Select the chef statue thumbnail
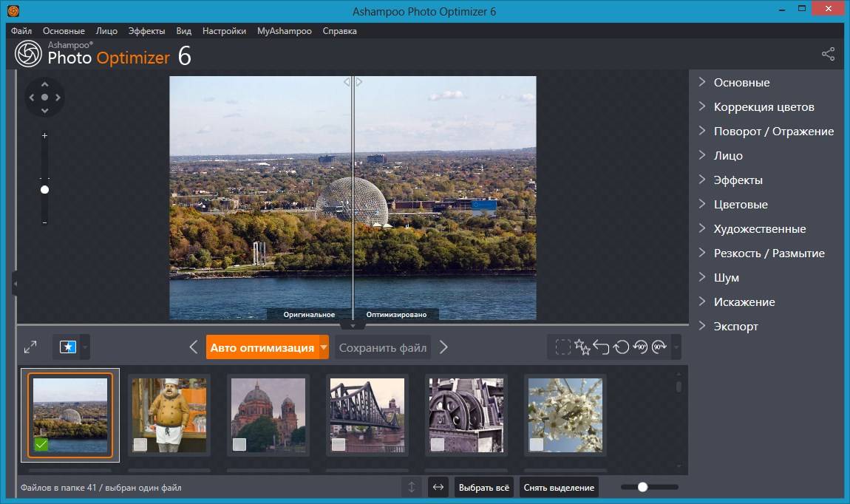Image resolution: width=850 pixels, height=504 pixels. click(x=169, y=415)
